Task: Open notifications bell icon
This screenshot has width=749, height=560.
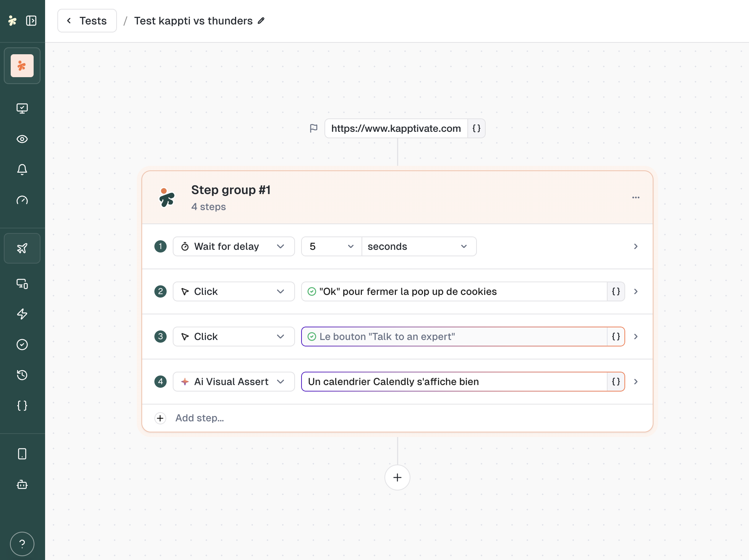Action: [22, 170]
